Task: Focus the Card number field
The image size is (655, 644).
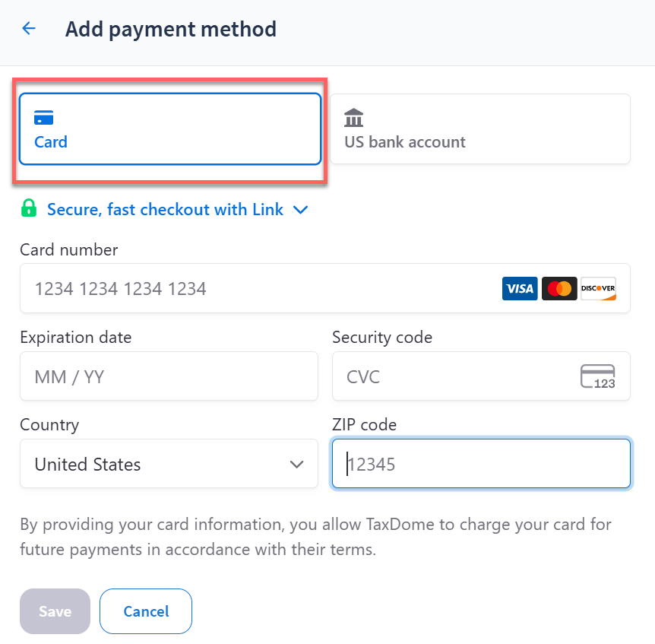Action: point(258,289)
